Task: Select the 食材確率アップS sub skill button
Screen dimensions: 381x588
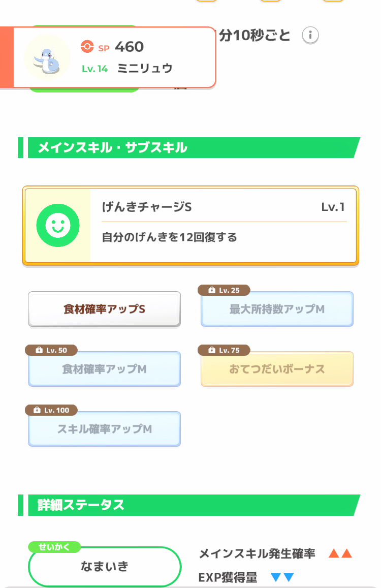Action: 104,309
